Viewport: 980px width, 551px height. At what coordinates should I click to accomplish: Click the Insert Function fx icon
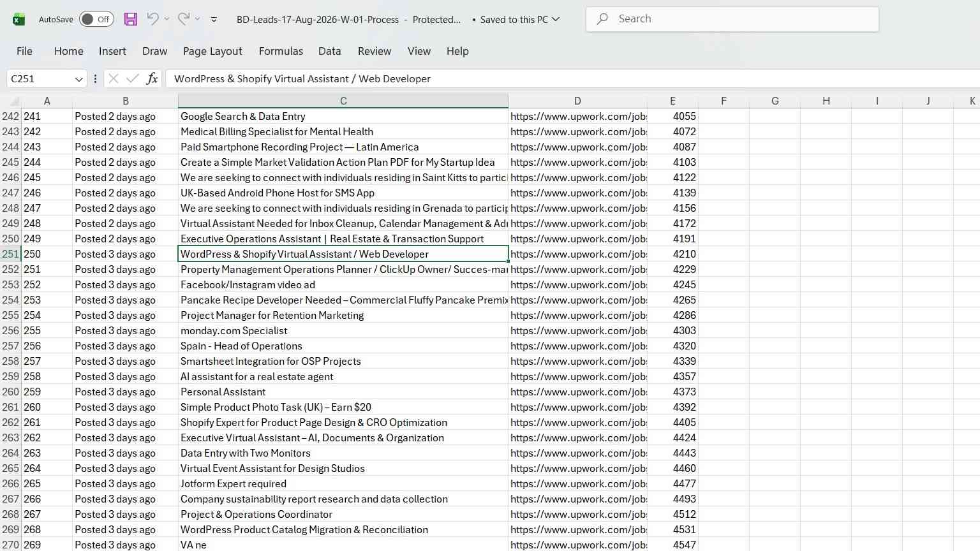click(x=152, y=78)
